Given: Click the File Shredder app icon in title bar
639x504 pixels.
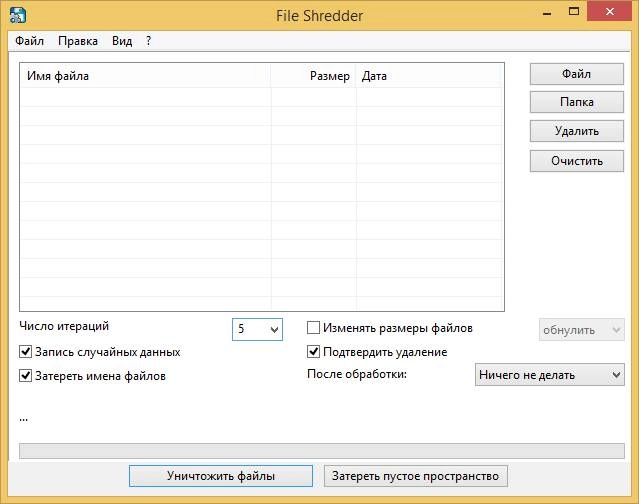Looking at the screenshot, I should (18, 15).
